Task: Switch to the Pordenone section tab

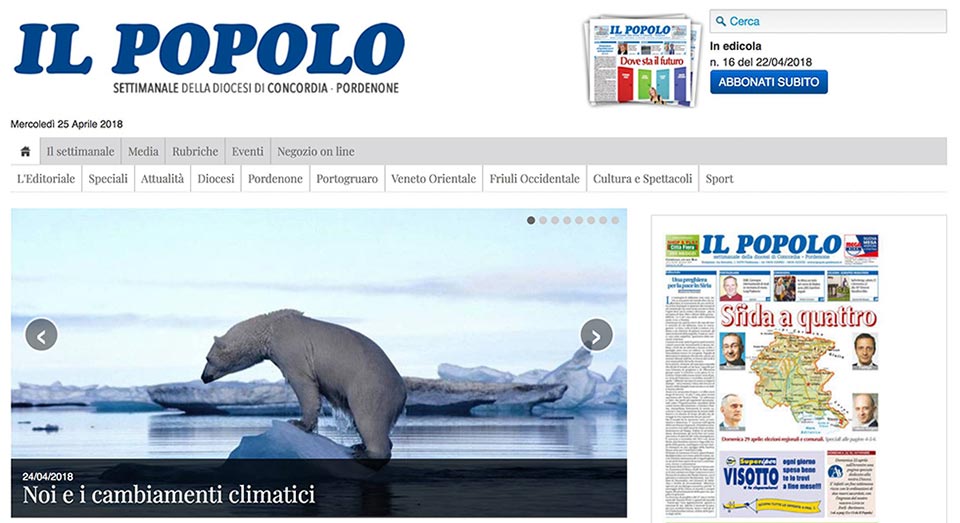Action: click(x=275, y=179)
